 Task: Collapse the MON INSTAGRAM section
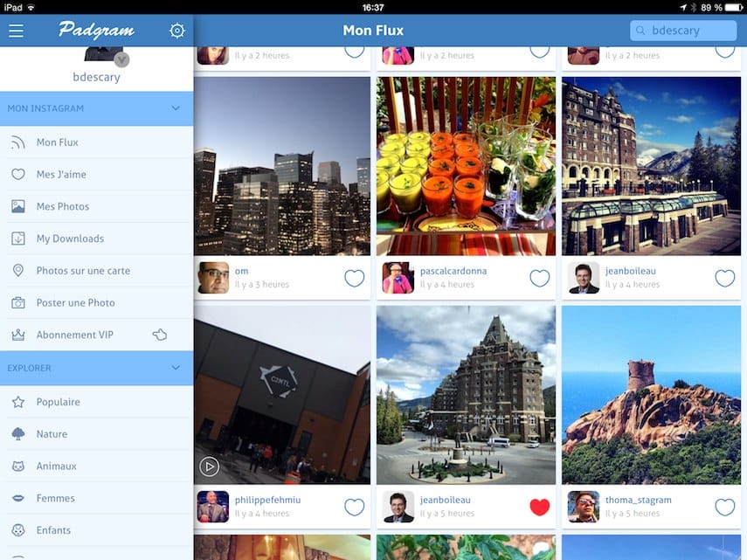(x=176, y=108)
